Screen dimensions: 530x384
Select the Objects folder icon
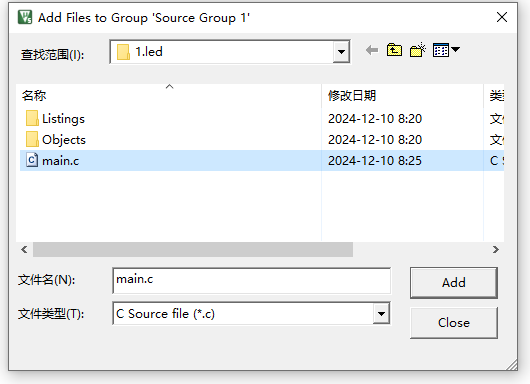coord(32,139)
